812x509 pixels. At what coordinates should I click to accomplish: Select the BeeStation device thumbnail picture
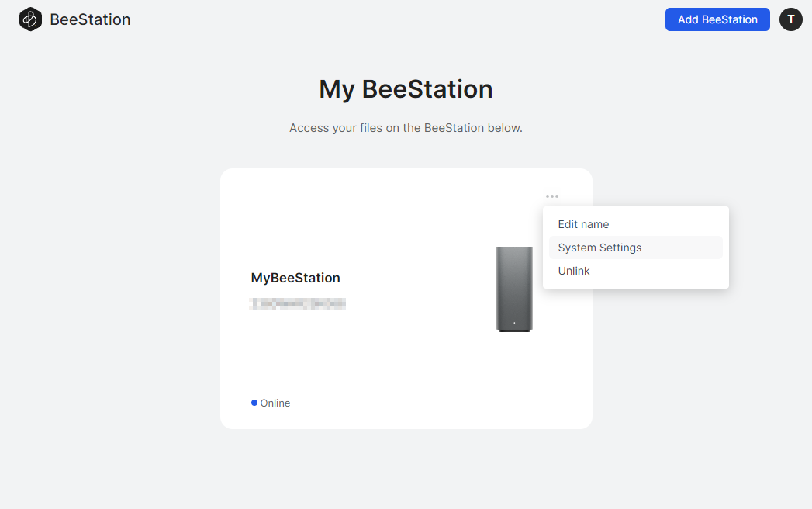(x=514, y=289)
